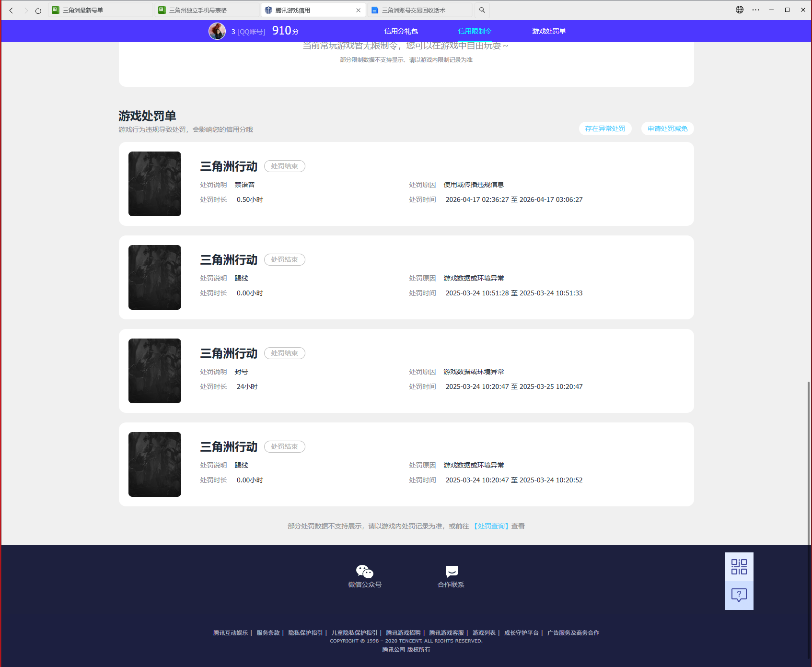Viewport: 812px width, 667px height.
Task: Click the 2026-04-17 02:36:27 penalty time range
Action: pos(514,199)
